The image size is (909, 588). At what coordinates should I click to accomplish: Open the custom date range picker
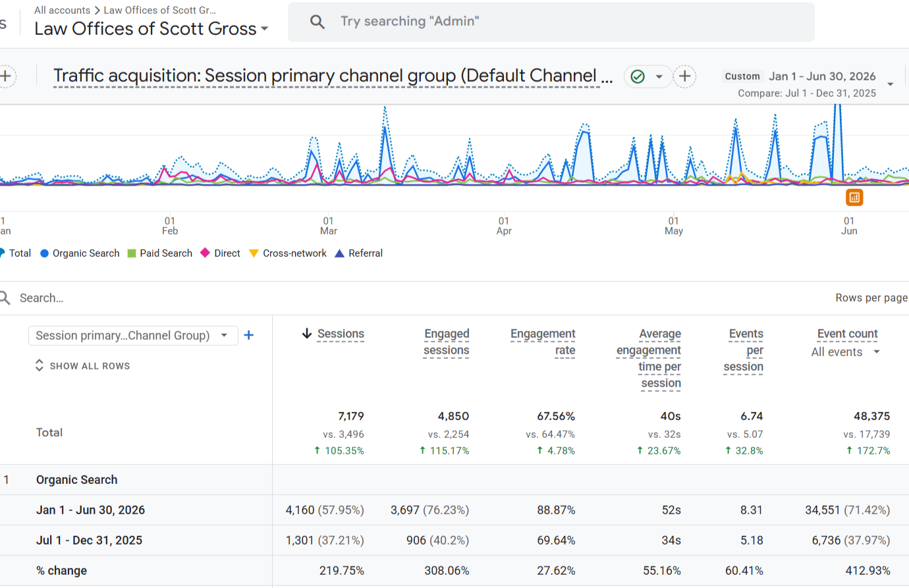tap(808, 84)
